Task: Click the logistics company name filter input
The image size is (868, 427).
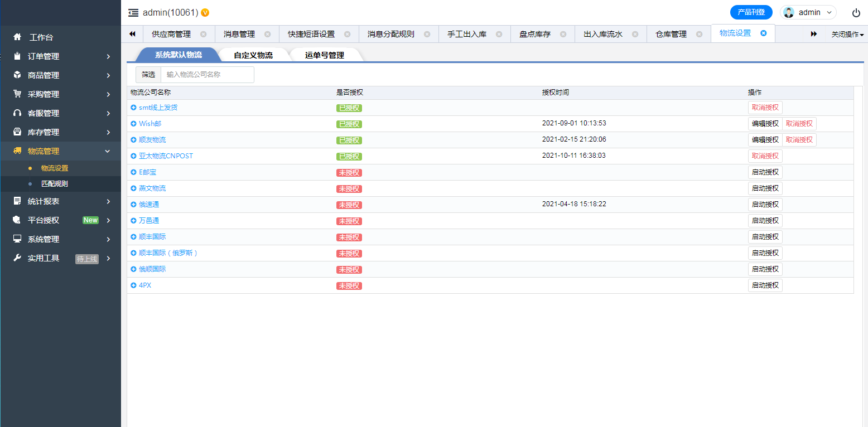Action: [207, 75]
